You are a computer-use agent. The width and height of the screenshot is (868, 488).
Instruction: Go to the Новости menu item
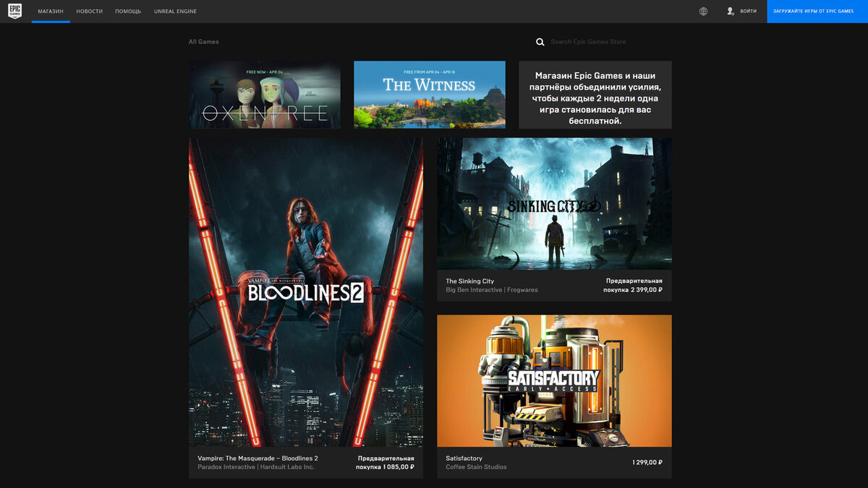tap(89, 12)
